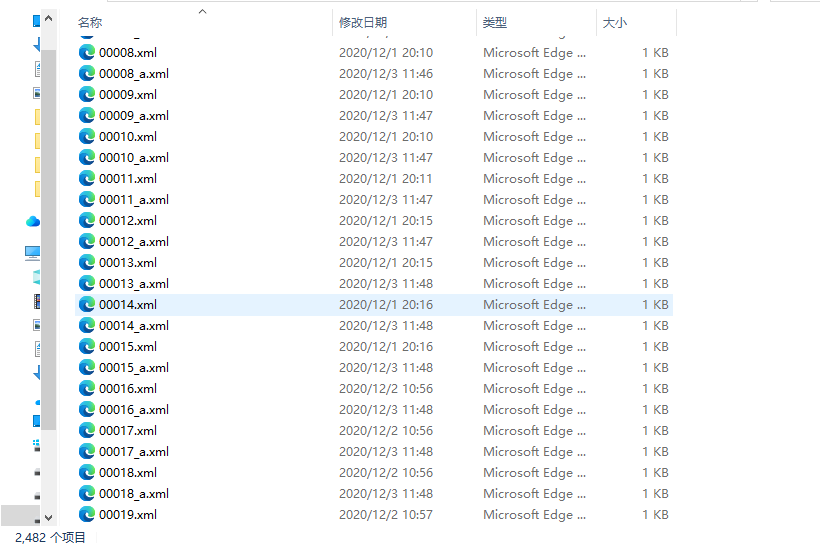The width and height of the screenshot is (820, 550).
Task: Click sidebar scrollbar up arrow
Action: tap(49, 19)
